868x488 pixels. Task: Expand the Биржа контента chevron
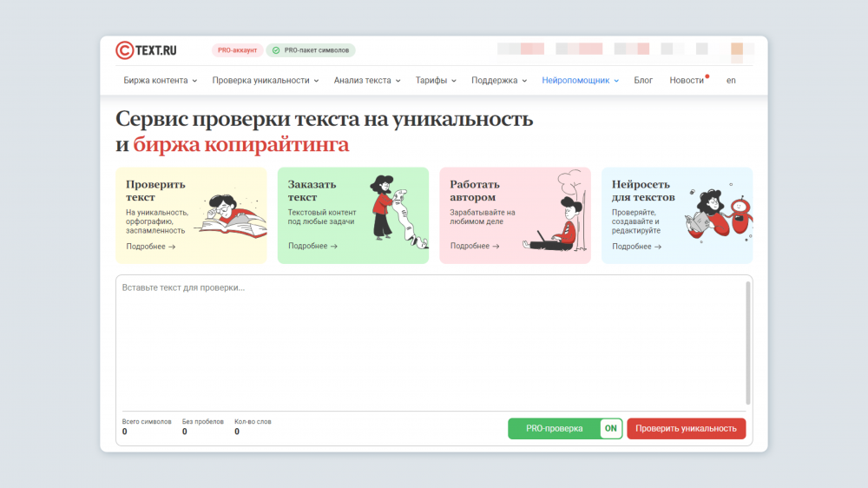pos(194,81)
